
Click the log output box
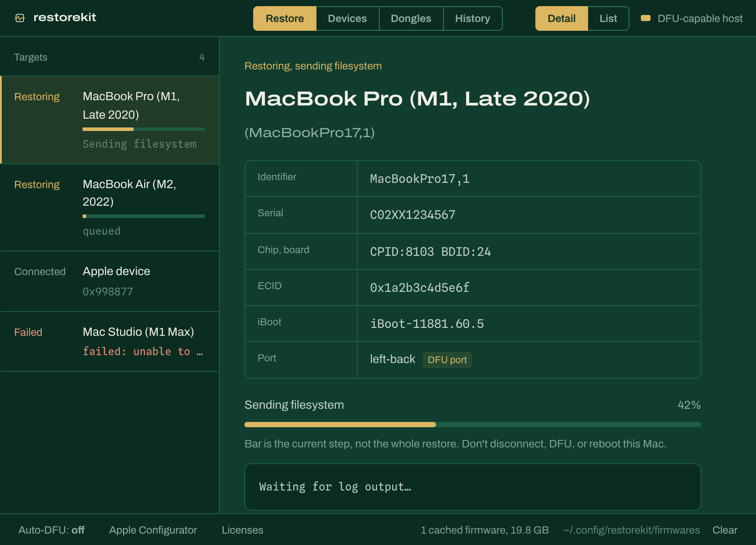point(473,487)
